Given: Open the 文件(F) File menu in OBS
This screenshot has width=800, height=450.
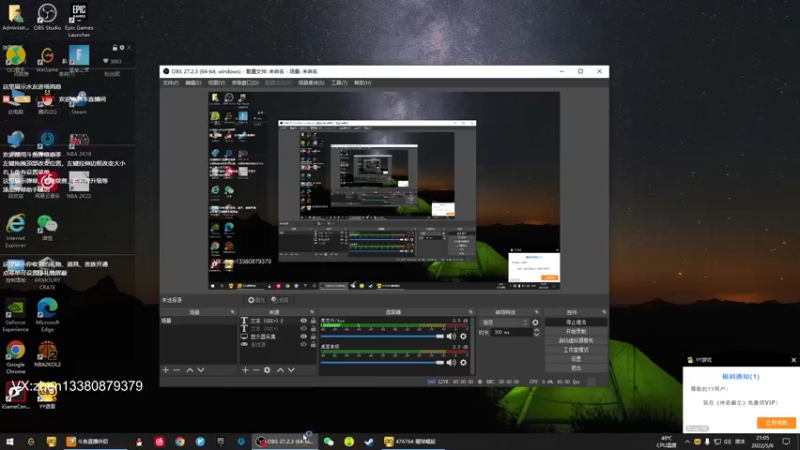Looking at the screenshot, I should click(170, 83).
